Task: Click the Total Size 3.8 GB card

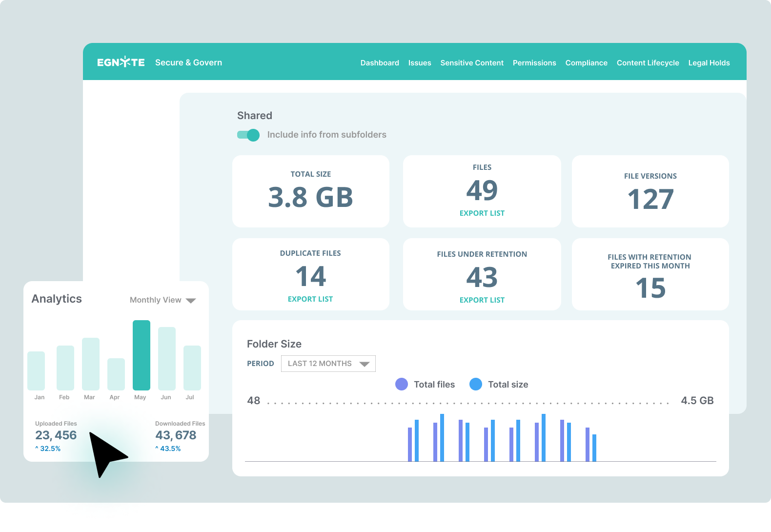Action: click(311, 191)
